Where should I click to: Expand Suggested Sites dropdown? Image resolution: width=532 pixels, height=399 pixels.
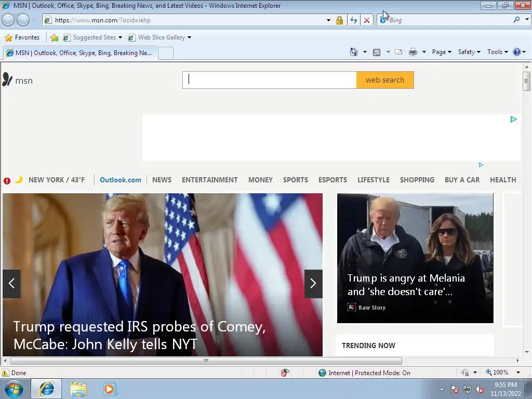pos(120,37)
